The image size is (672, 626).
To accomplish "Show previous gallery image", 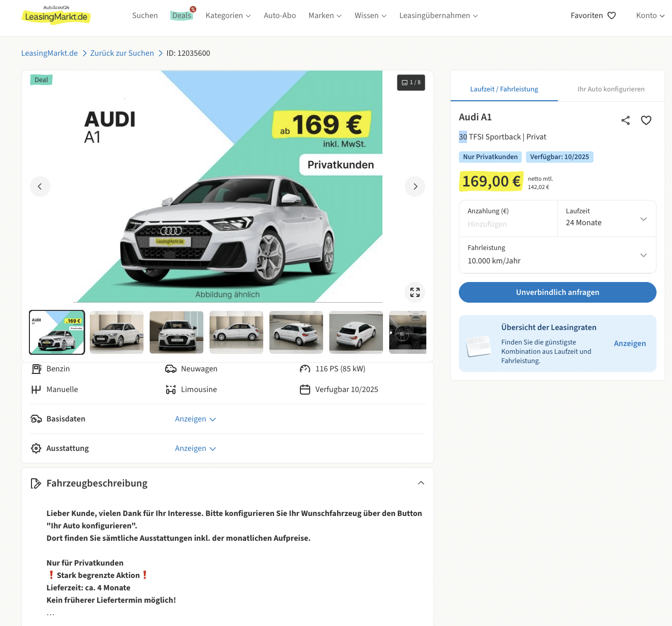I will (40, 186).
